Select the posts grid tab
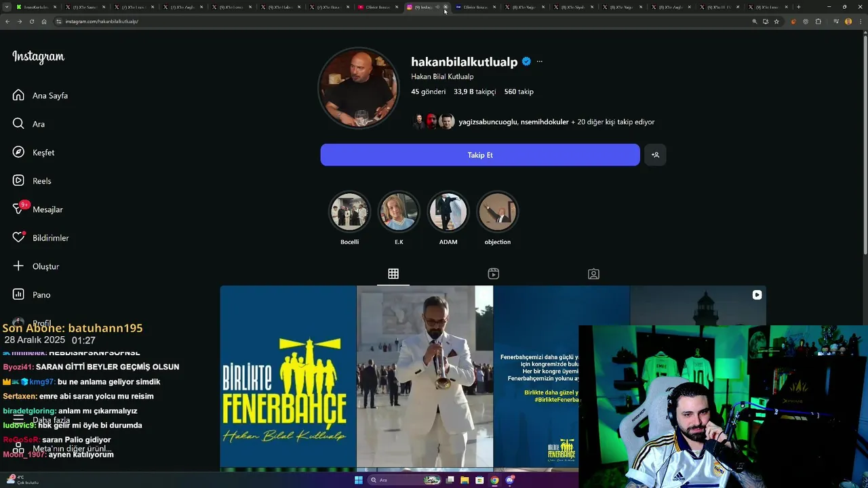 point(393,274)
